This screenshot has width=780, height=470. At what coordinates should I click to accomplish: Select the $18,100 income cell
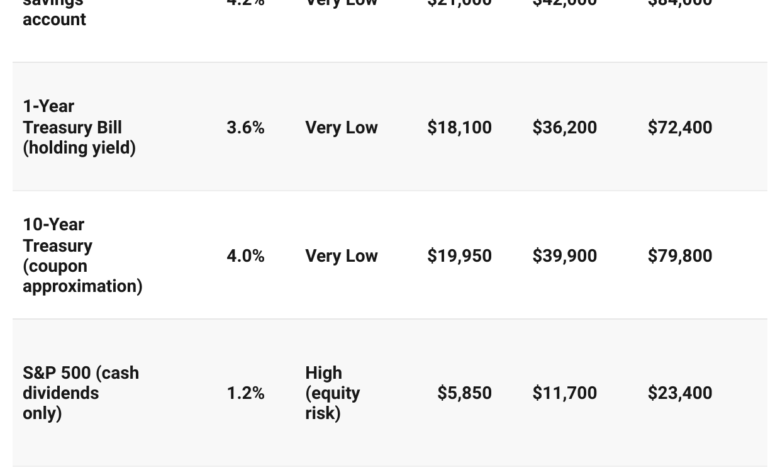459,127
